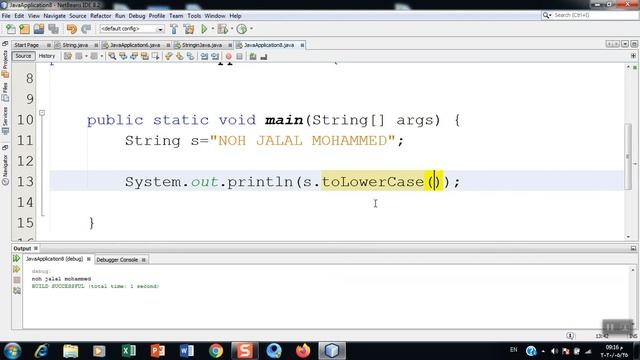The image size is (640, 360).
Task: Click the "BUILD SUCCESSFUL" output line
Action: [96, 287]
